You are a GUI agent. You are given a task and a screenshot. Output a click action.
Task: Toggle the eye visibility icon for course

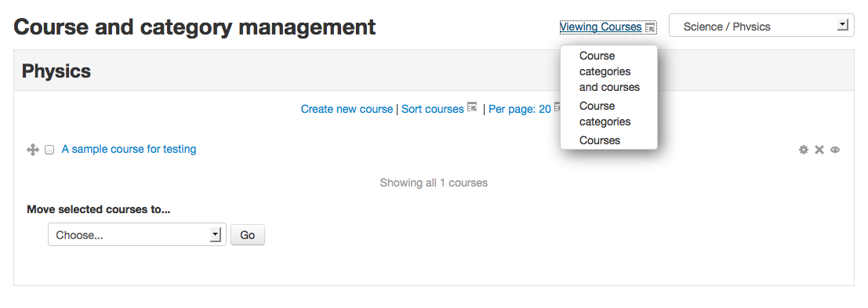[x=835, y=150]
